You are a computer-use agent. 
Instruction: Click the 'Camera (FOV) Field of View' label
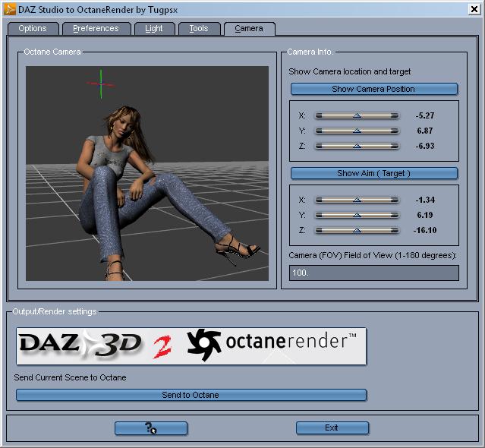[x=373, y=256]
